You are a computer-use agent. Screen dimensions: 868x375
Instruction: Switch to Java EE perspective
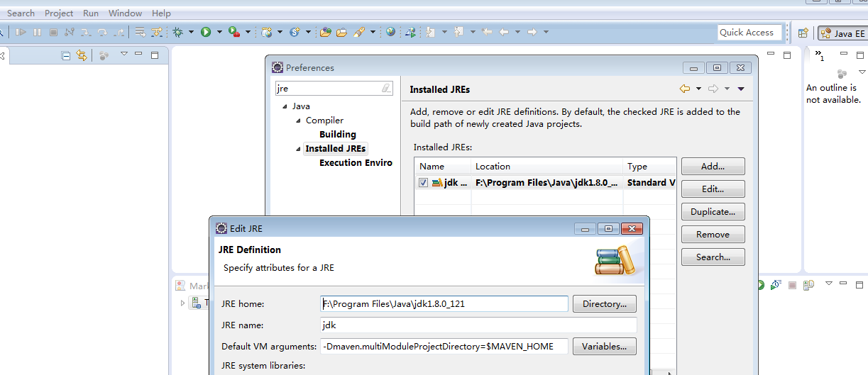pyautogui.click(x=842, y=33)
